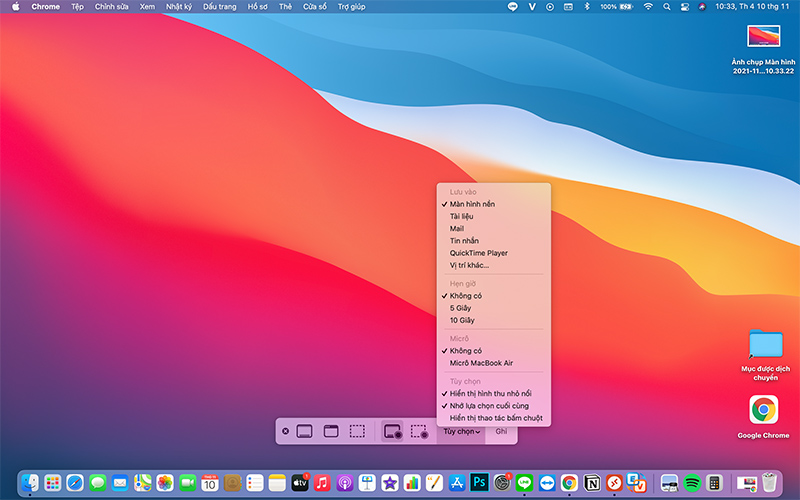Collapse the Tùy chọn dropdown
Viewport: 800px width, 500px height.
pos(462,432)
